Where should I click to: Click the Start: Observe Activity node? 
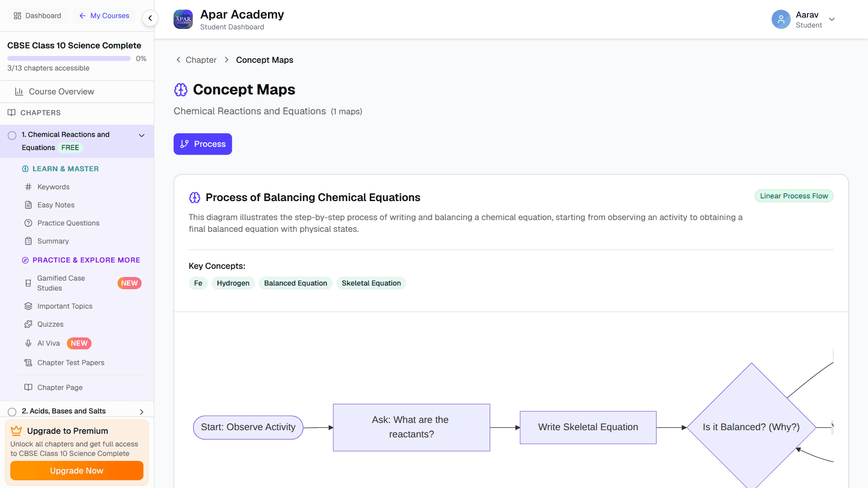click(248, 427)
